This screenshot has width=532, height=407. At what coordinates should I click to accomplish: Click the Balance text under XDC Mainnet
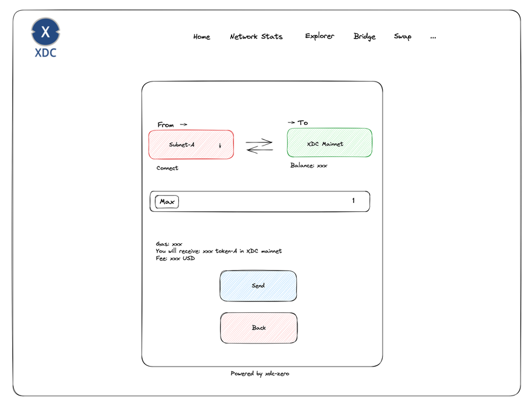click(x=308, y=165)
